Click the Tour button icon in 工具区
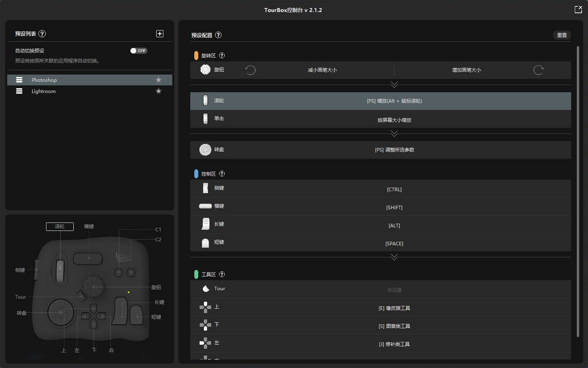The height and width of the screenshot is (368, 588). point(206,289)
